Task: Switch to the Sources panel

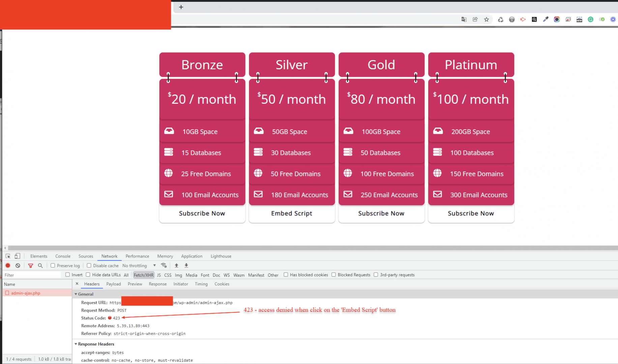Action: 86,256
